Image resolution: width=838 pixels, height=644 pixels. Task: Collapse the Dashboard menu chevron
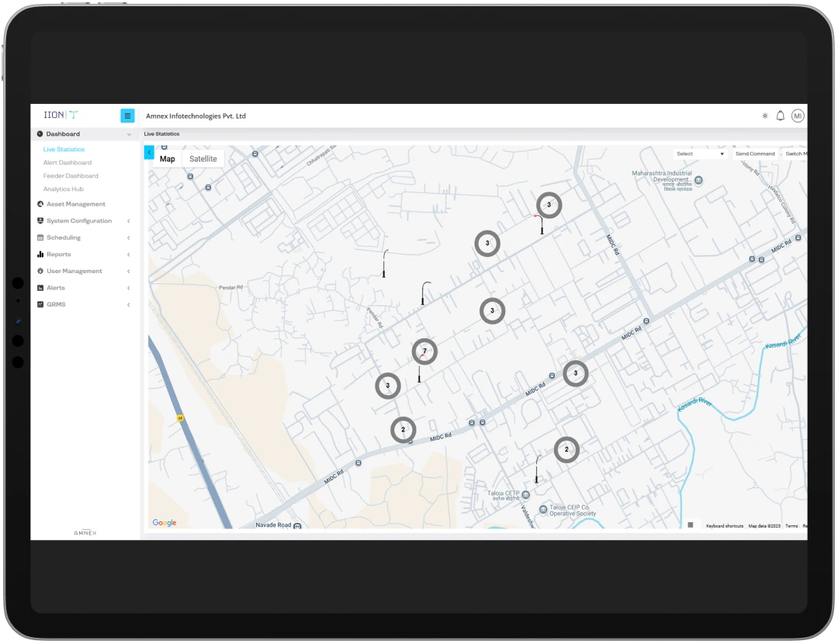click(x=129, y=134)
